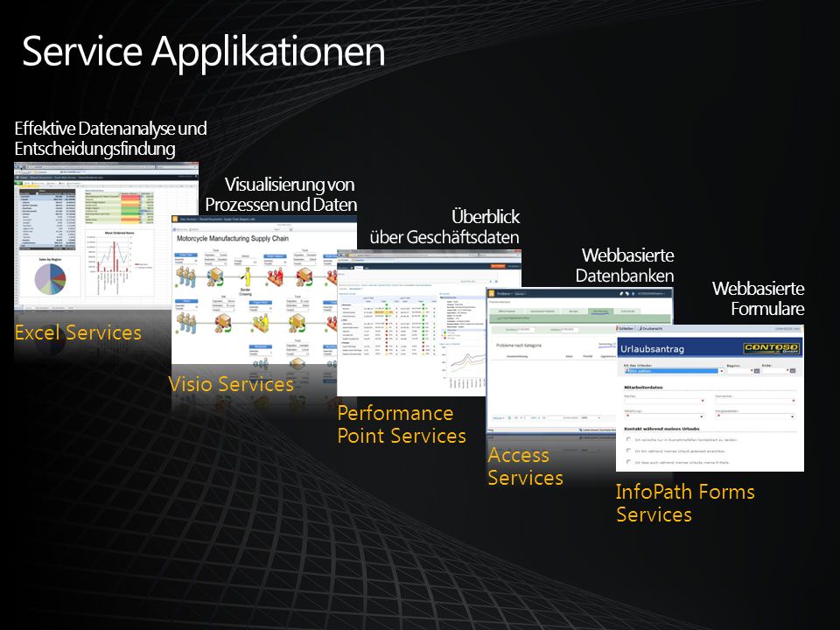The height and width of the screenshot is (630, 840).
Task: Select the 'Sales by Region' pie chart
Action: coord(50,278)
